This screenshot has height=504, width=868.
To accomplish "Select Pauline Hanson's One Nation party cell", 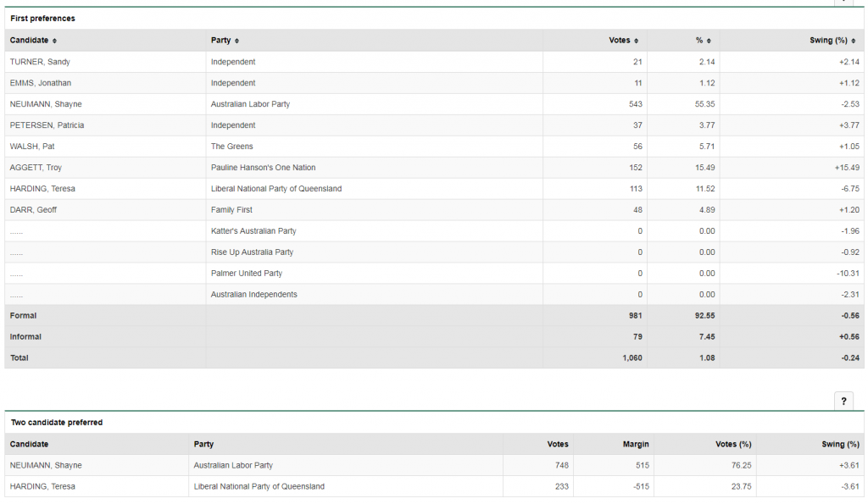I will [x=263, y=168].
